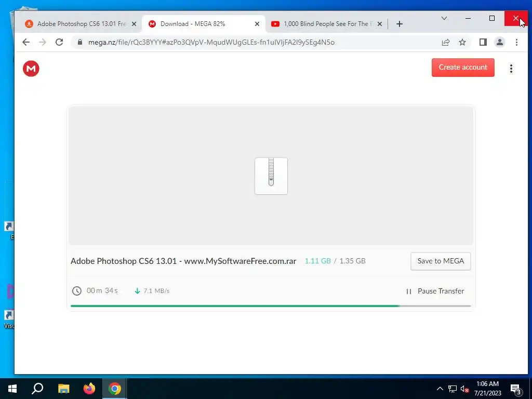532x399 pixels.
Task: Switch to 1,000 Blind People YouTube tab
Action: point(322,24)
